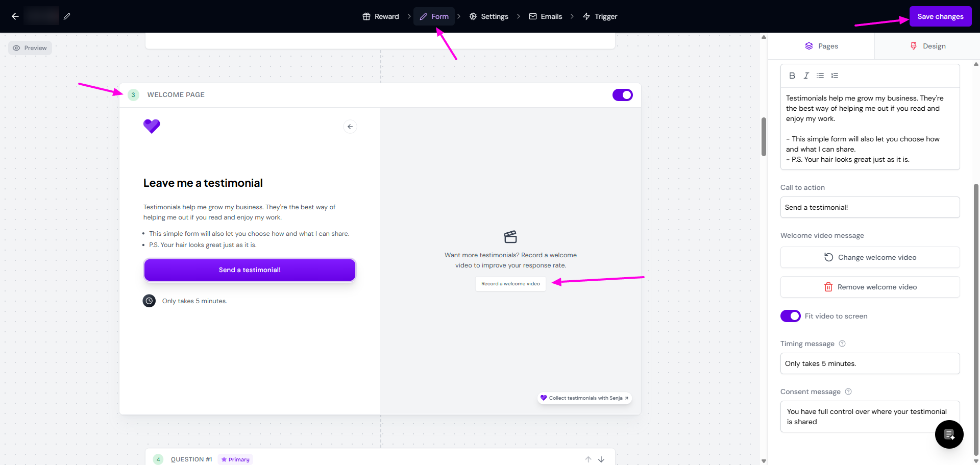Insert a bulleted list

(x=820, y=76)
